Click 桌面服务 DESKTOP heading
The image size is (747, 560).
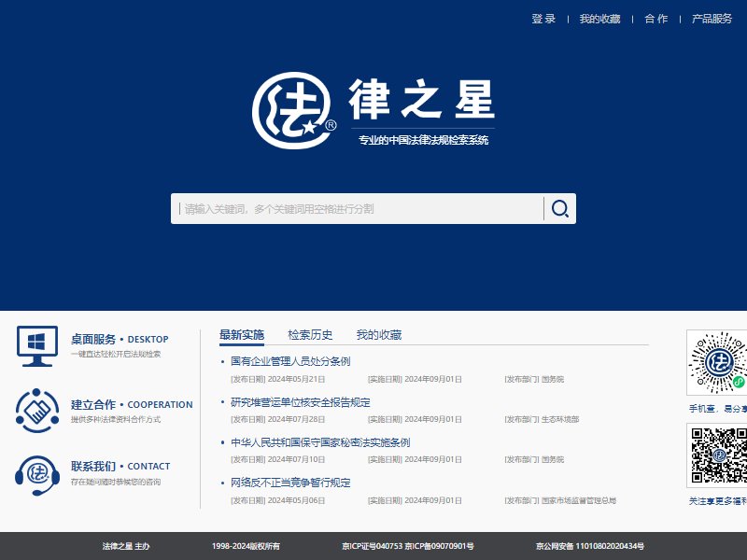(x=120, y=339)
